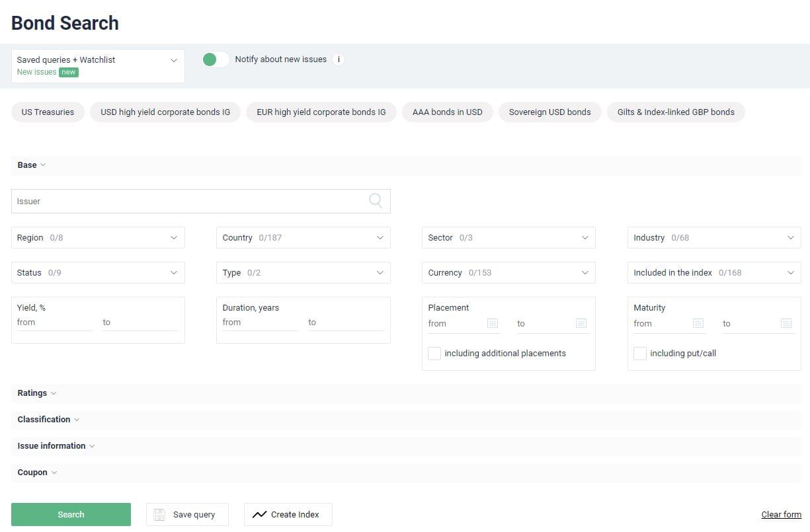Image resolution: width=810 pixels, height=532 pixels.
Task: Check including additional placements box
Action: coord(434,354)
